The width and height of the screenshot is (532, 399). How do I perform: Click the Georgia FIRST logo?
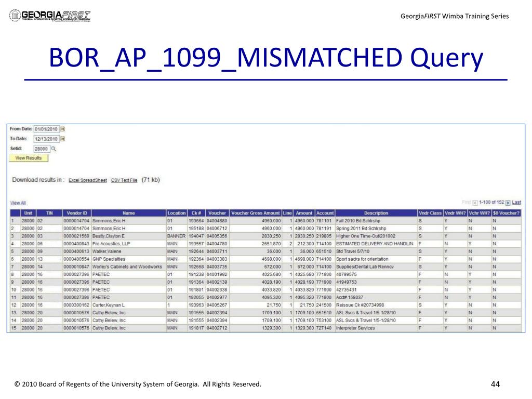[50, 16]
